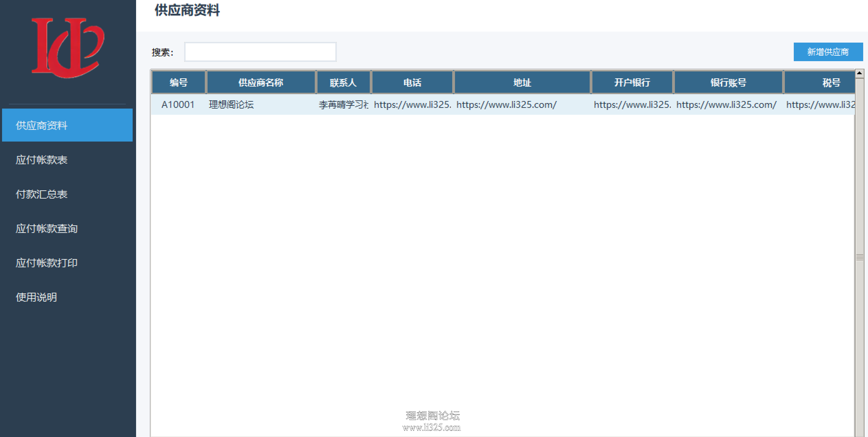Select the 李苒晴学习 contact cell
The width and height of the screenshot is (868, 437).
click(343, 104)
